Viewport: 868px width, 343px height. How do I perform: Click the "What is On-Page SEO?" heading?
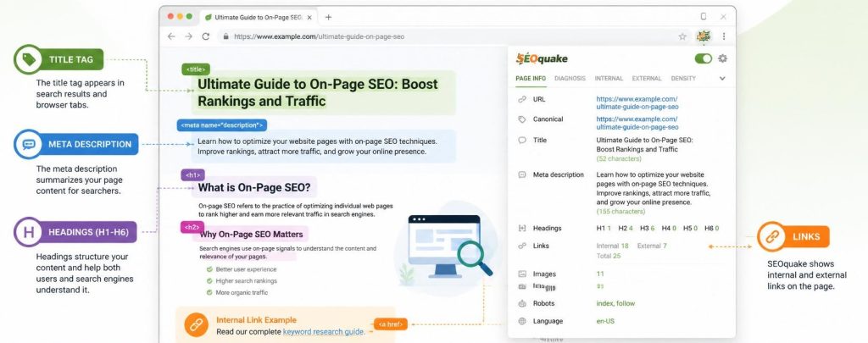[x=254, y=187]
